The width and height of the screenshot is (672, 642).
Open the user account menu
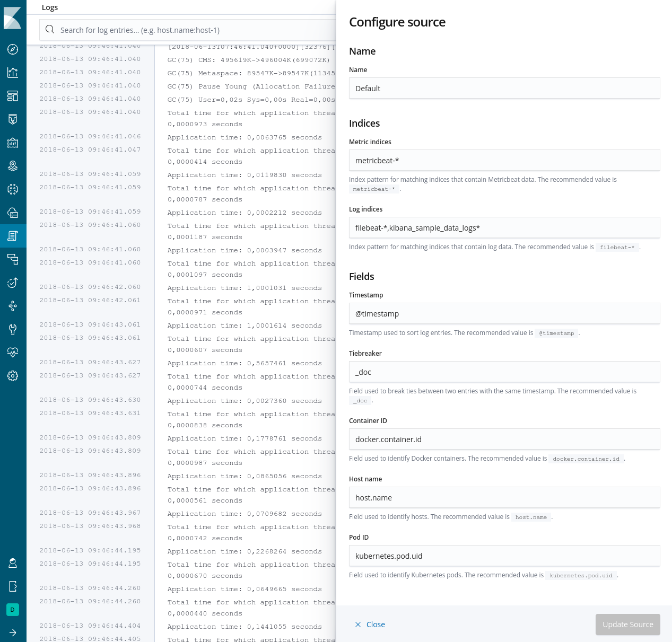pos(12,562)
